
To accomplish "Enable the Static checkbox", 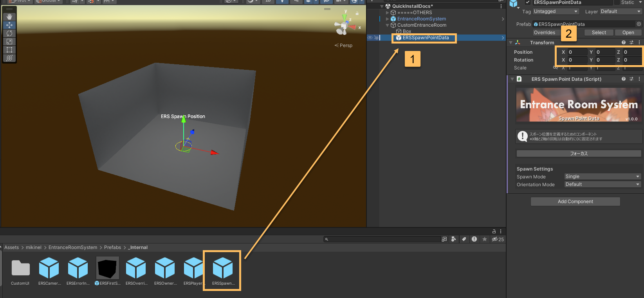I will (617, 2).
